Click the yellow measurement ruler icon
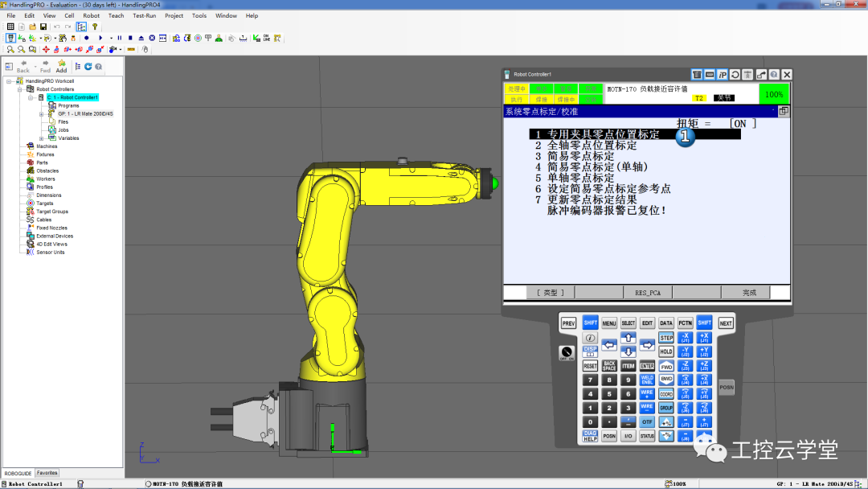 pyautogui.click(x=131, y=50)
